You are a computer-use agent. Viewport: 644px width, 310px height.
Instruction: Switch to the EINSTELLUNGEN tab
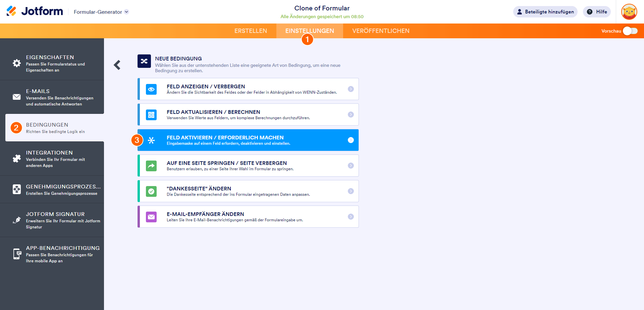click(310, 31)
